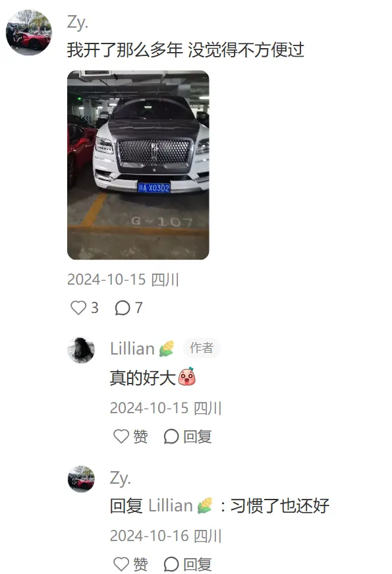Image resolution: width=392 pixels, height=574 pixels.
Task: Click comment text 我开了那么多年 没觉得不方便过
Action: click(x=186, y=50)
